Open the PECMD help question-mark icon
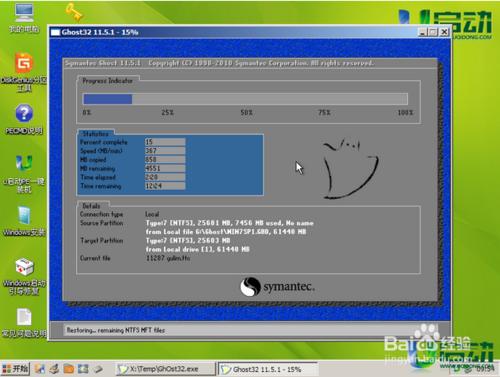The height and width of the screenshot is (377, 500). tap(24, 119)
